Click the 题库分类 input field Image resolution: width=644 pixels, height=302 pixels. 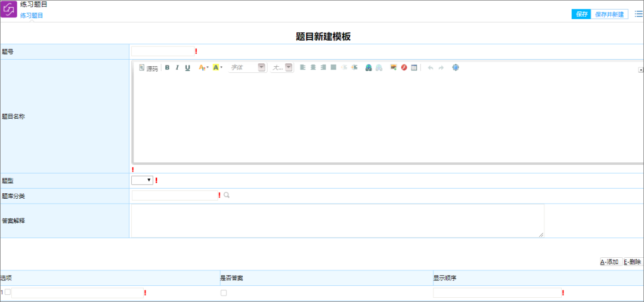click(175, 196)
